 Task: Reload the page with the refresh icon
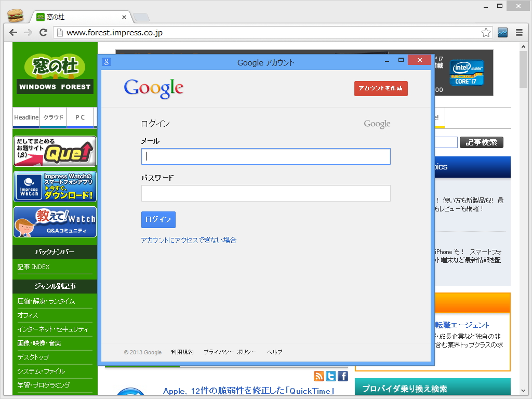(x=43, y=32)
